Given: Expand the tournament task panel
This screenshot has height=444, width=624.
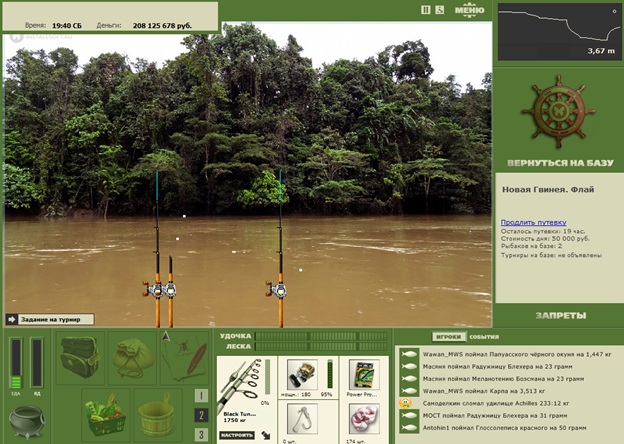Looking at the screenshot, I should (50, 319).
